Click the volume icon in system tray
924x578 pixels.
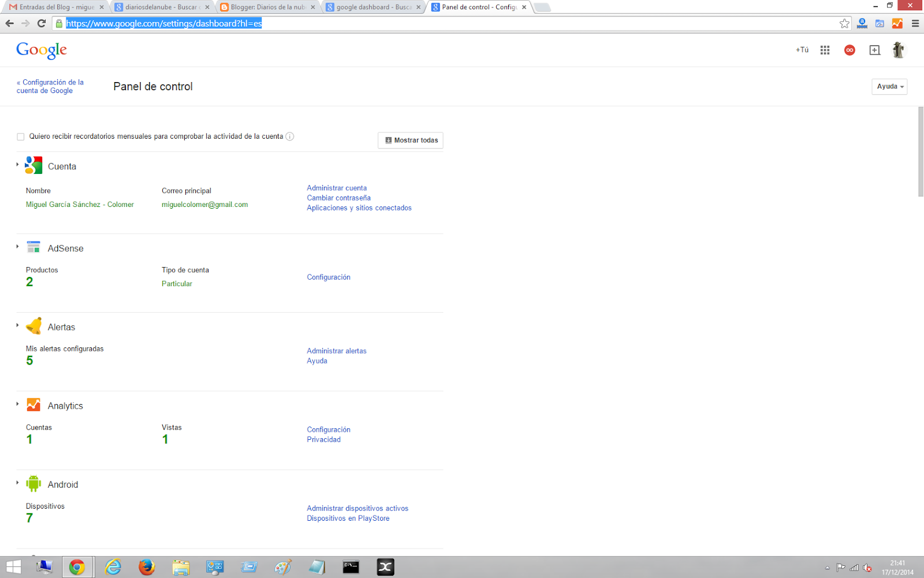point(867,568)
